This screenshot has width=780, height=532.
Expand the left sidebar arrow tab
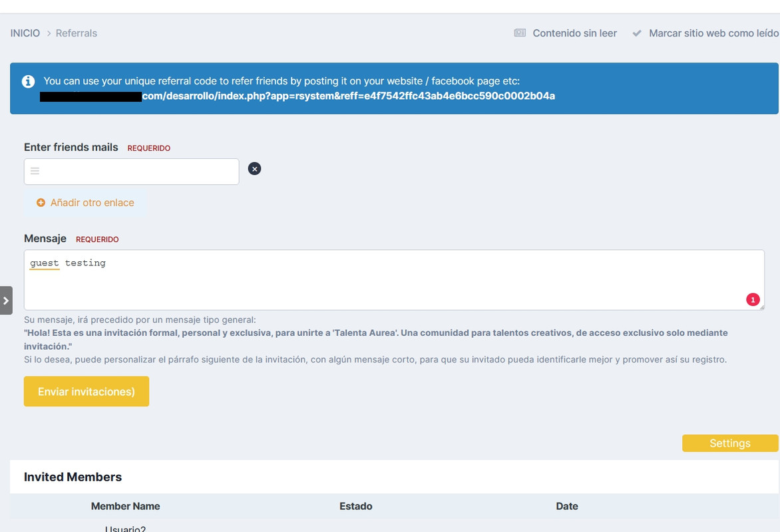(6, 301)
